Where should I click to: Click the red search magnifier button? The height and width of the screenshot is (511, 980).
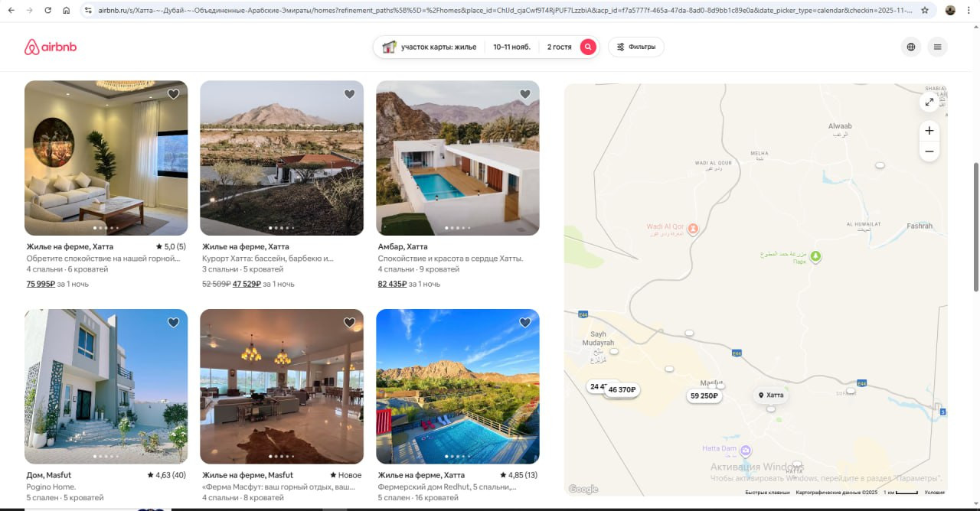coord(587,47)
